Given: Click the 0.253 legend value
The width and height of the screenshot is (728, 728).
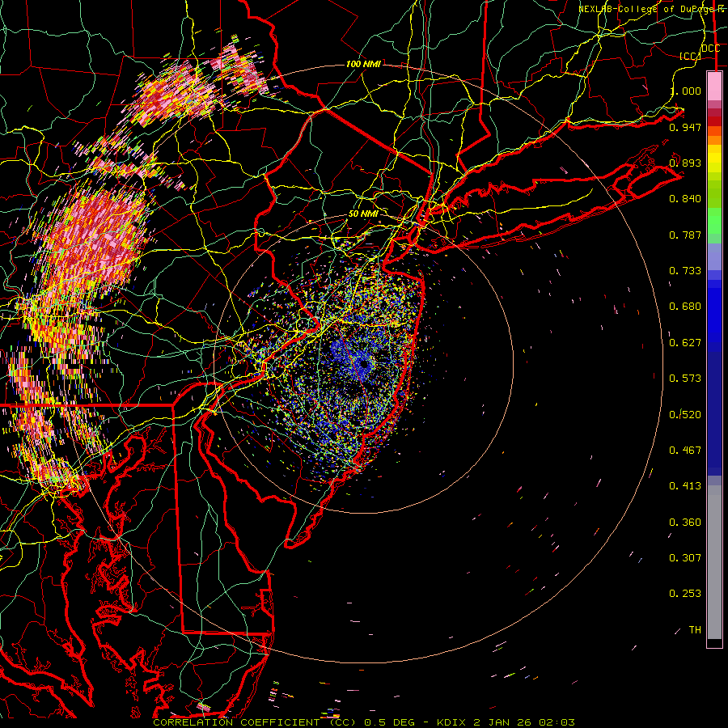Looking at the screenshot, I should click(685, 594).
